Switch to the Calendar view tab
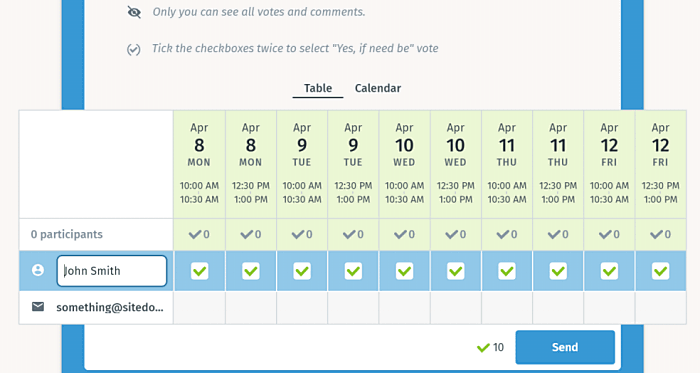700x373 pixels. (x=378, y=88)
